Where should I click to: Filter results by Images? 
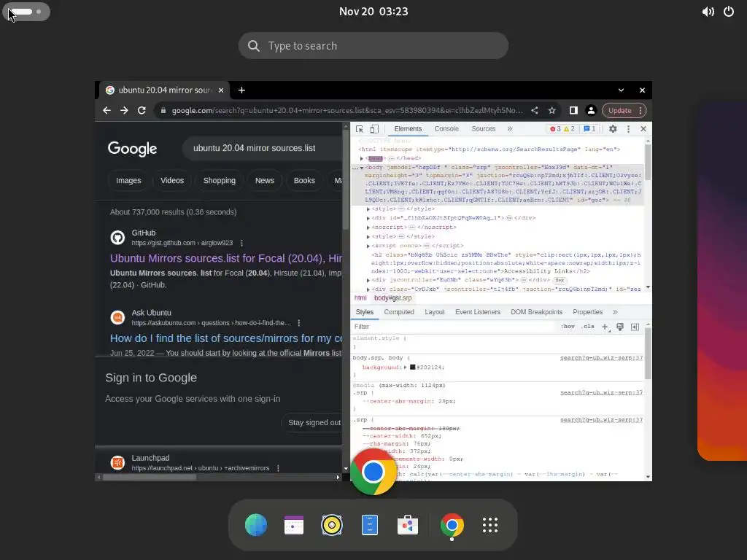(x=128, y=181)
